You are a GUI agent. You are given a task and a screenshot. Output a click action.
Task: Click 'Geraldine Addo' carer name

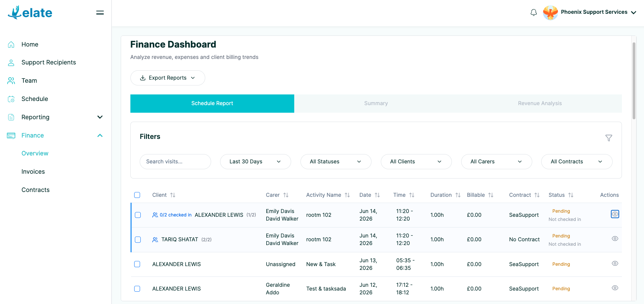(x=278, y=289)
